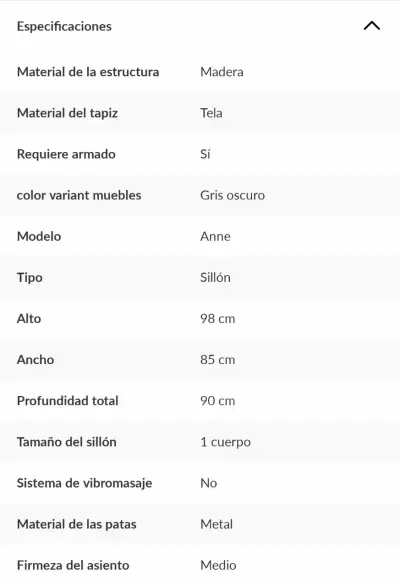Click the 85 cm width value
The image size is (400, 586).
pos(218,360)
